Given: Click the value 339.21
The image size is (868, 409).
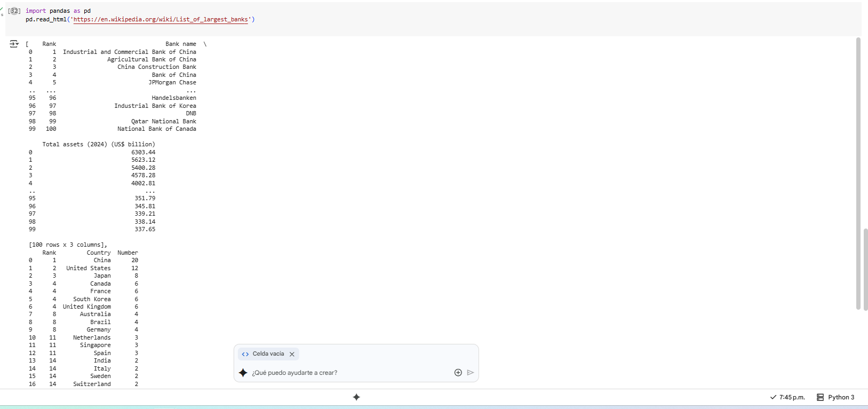Looking at the screenshot, I should pos(145,214).
